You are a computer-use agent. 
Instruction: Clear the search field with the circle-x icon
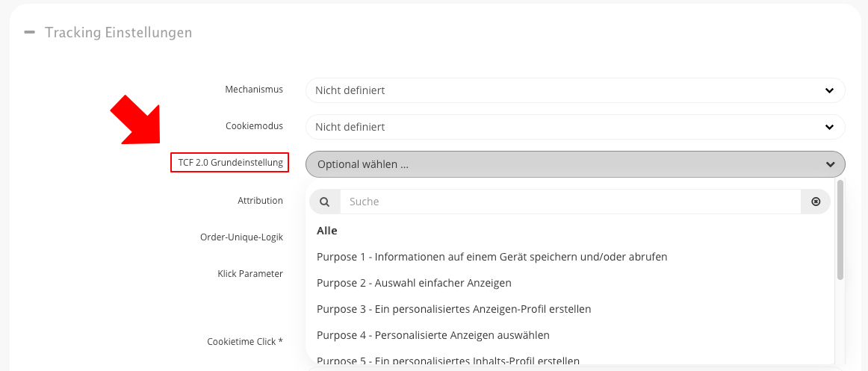[816, 202]
